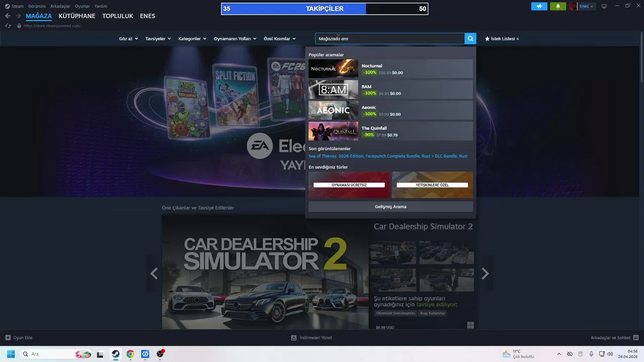
Task: Expand the Kategoriler dropdown
Action: pos(192,39)
